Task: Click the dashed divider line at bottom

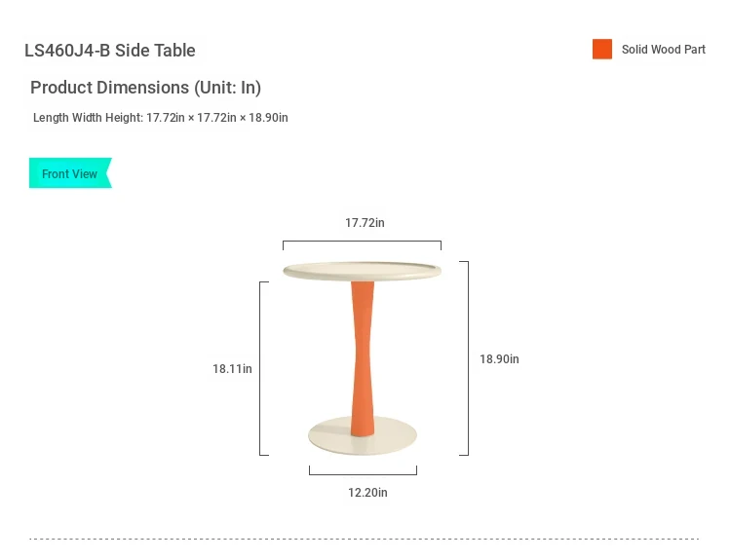Action: (365, 539)
